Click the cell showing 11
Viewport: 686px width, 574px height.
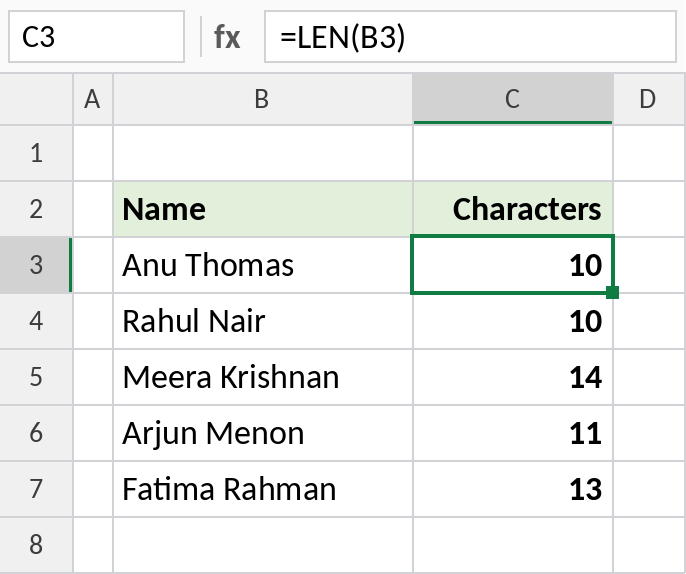coord(513,433)
